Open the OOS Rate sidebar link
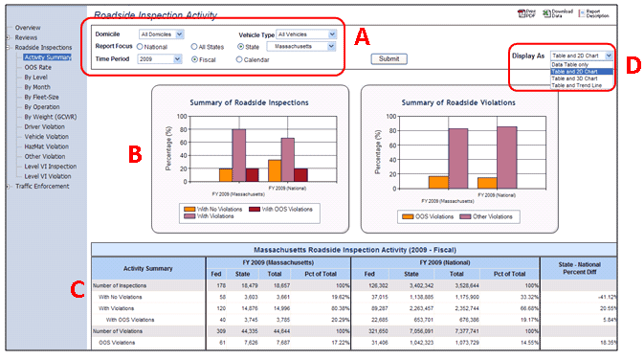644x359 pixels. tap(37, 67)
